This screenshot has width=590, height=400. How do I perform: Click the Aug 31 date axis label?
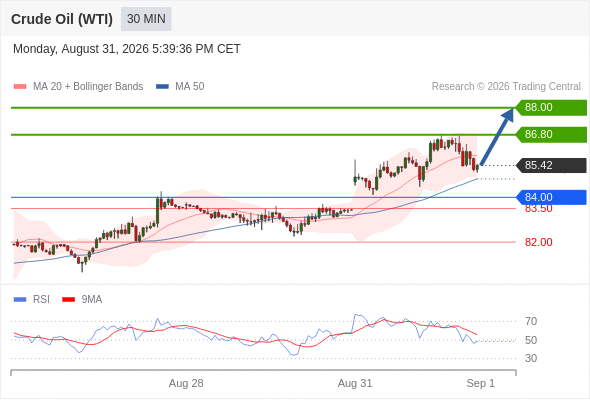(355, 383)
